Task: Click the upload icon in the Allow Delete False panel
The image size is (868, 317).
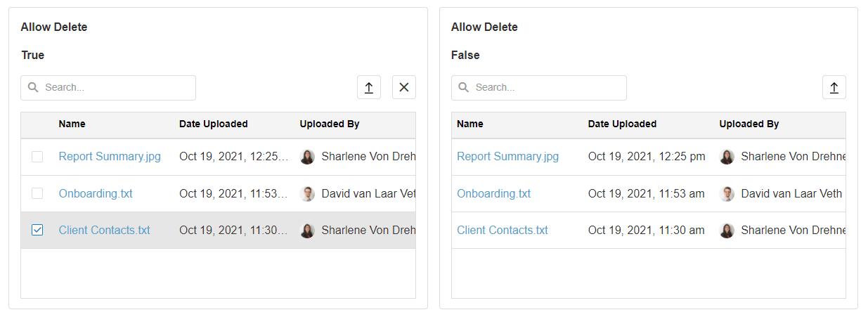Action: (x=834, y=88)
